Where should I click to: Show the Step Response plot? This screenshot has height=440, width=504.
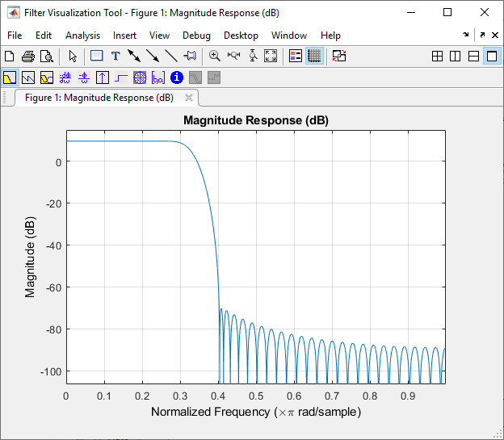pos(121,78)
